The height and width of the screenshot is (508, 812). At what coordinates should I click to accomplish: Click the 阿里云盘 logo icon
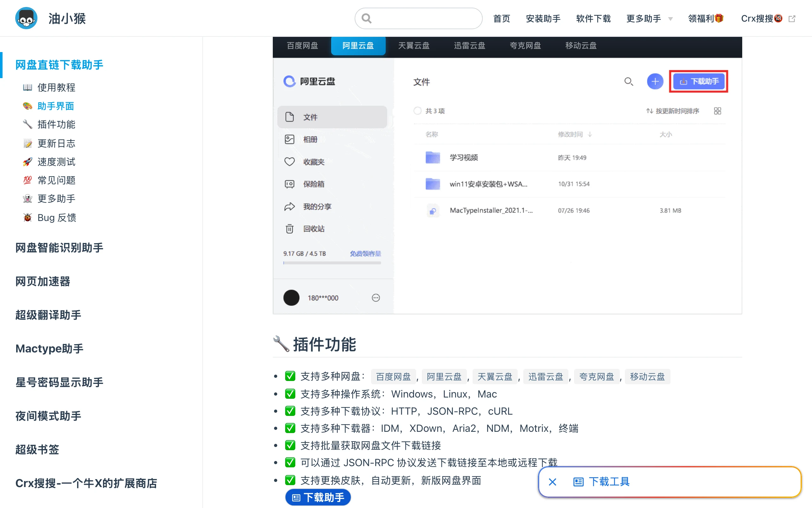[289, 81]
